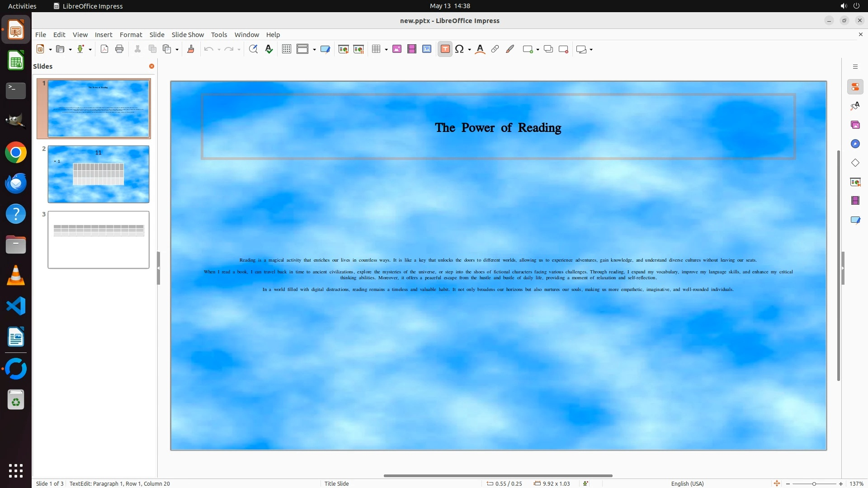The image size is (868, 488).
Task: Expand the special character dropdown arrow
Action: coord(470,49)
